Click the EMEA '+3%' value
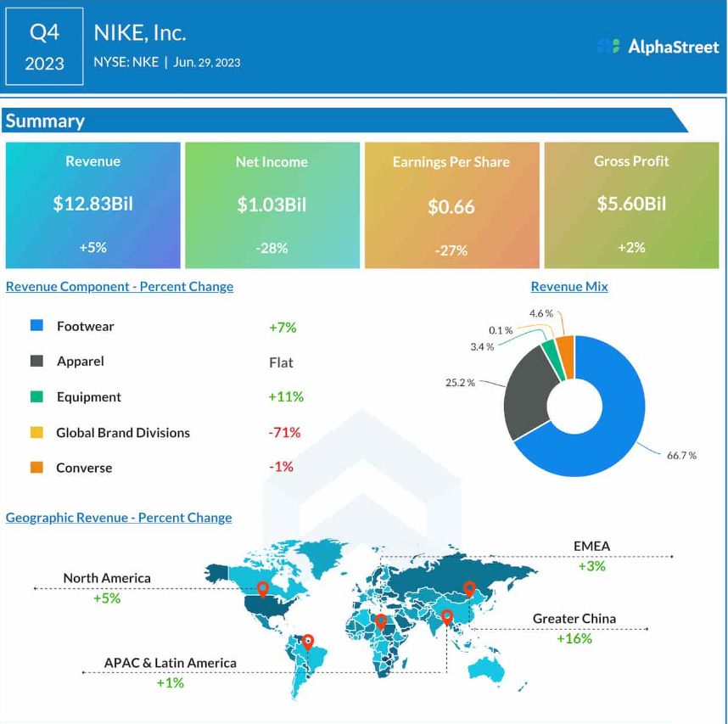 [x=592, y=566]
